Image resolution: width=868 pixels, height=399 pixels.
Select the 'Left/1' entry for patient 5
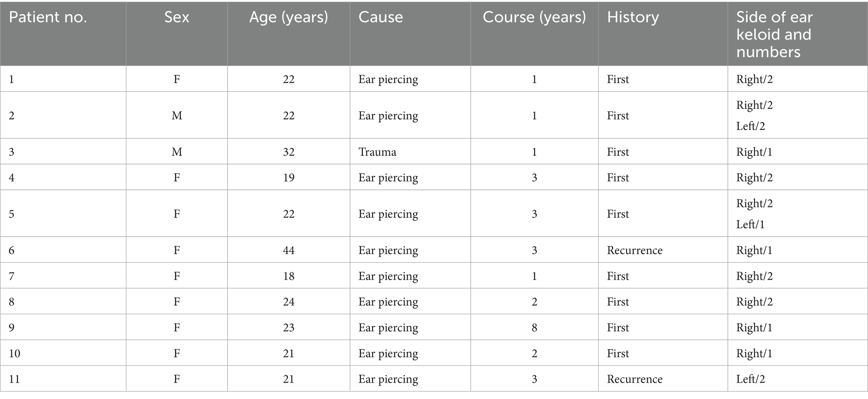(750, 224)
